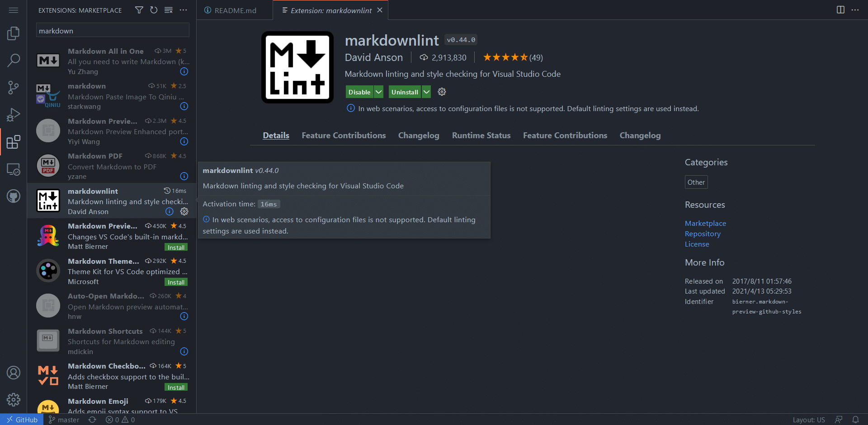The image size is (868, 425).
Task: Open the Explorer view
Action: tap(14, 33)
